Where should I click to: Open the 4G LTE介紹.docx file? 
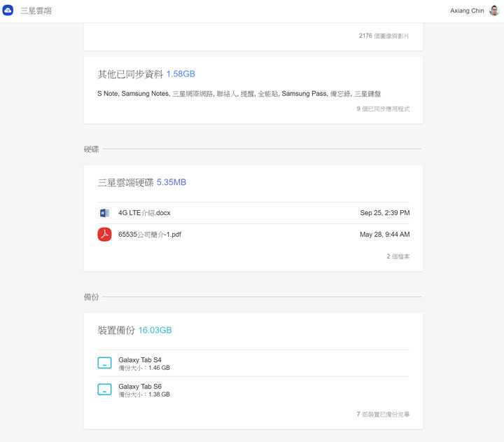pos(144,213)
